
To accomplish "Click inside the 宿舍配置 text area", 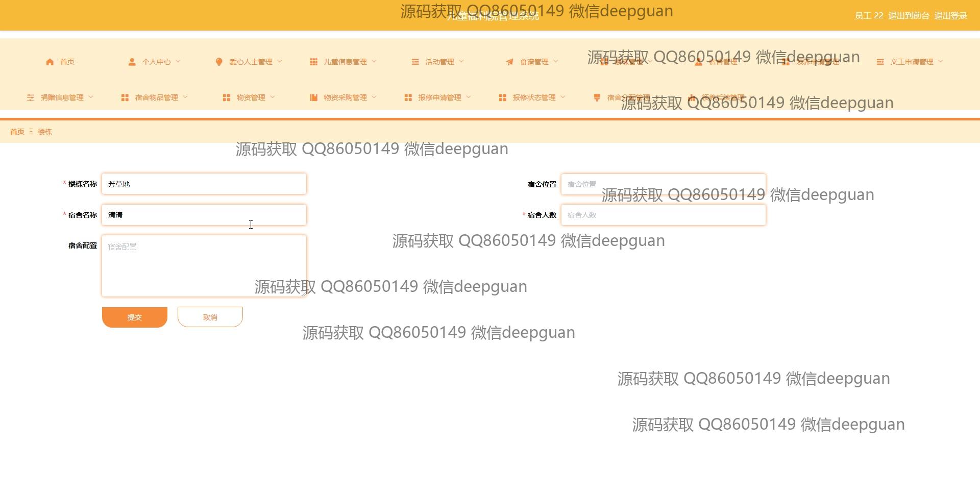I will 204,265.
